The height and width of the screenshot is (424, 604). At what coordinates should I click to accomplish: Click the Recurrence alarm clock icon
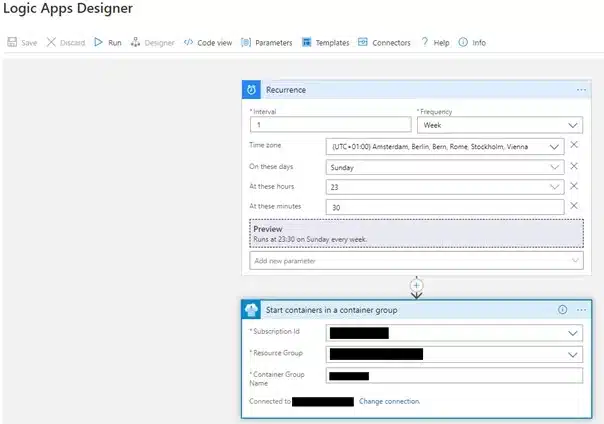(251, 90)
